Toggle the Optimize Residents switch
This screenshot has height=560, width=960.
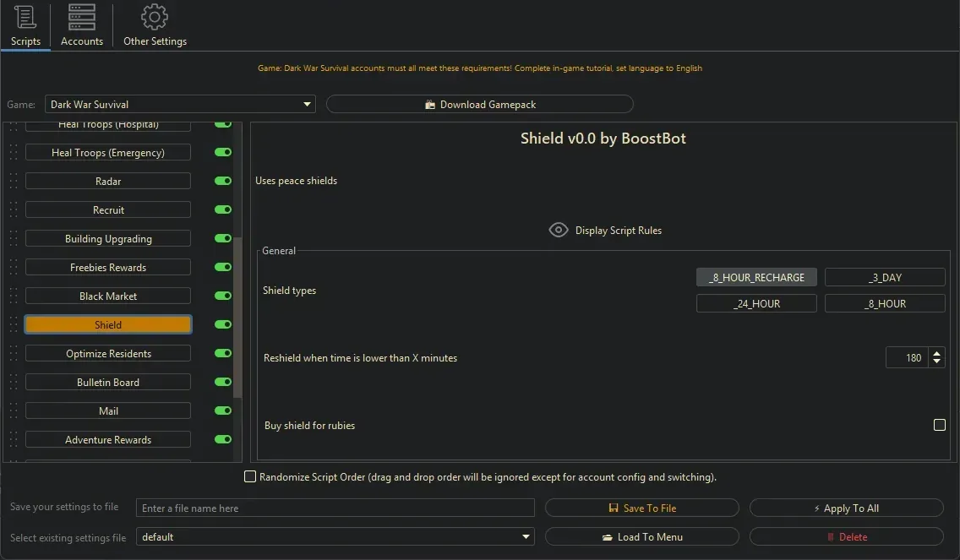click(223, 354)
